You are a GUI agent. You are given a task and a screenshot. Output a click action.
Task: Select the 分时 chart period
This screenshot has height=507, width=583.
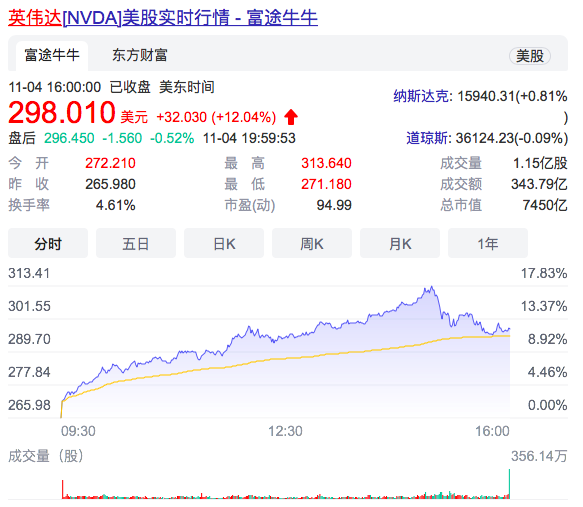pyautogui.click(x=48, y=243)
